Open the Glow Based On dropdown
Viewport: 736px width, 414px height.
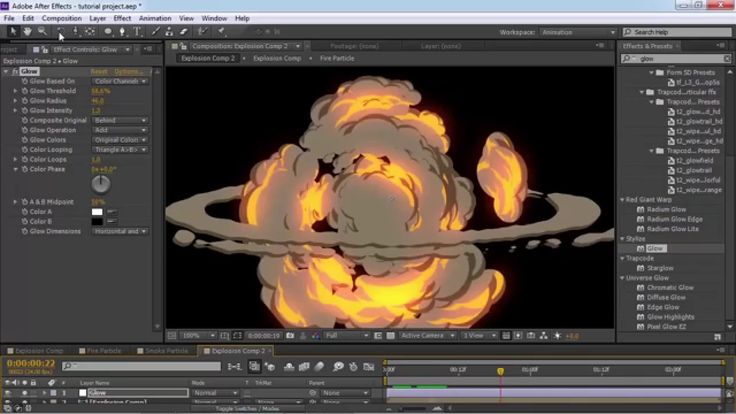coord(120,81)
